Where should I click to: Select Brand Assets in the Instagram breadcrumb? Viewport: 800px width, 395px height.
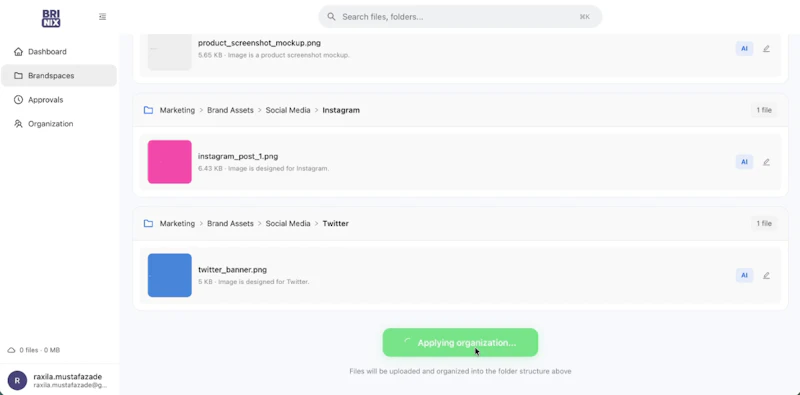pyautogui.click(x=230, y=110)
